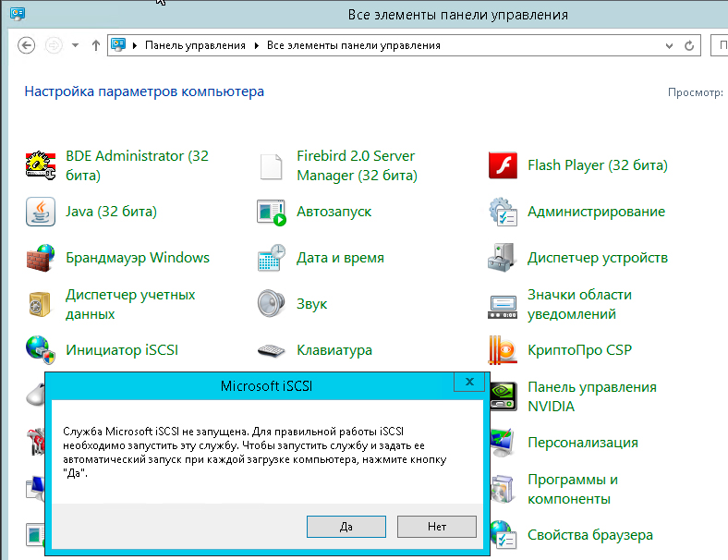Open the BDE Administrator icon
Image resolution: width=728 pixels, height=560 pixels.
tap(41, 165)
